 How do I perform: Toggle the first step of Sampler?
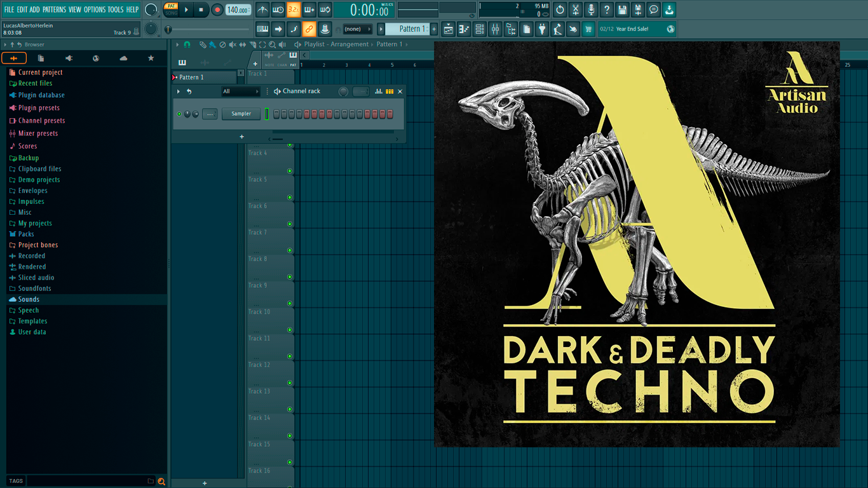click(x=276, y=114)
